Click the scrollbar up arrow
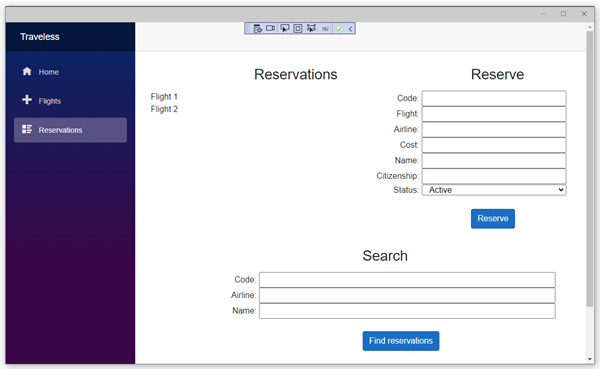Image resolution: width=600 pixels, height=369 pixels. 590,27
